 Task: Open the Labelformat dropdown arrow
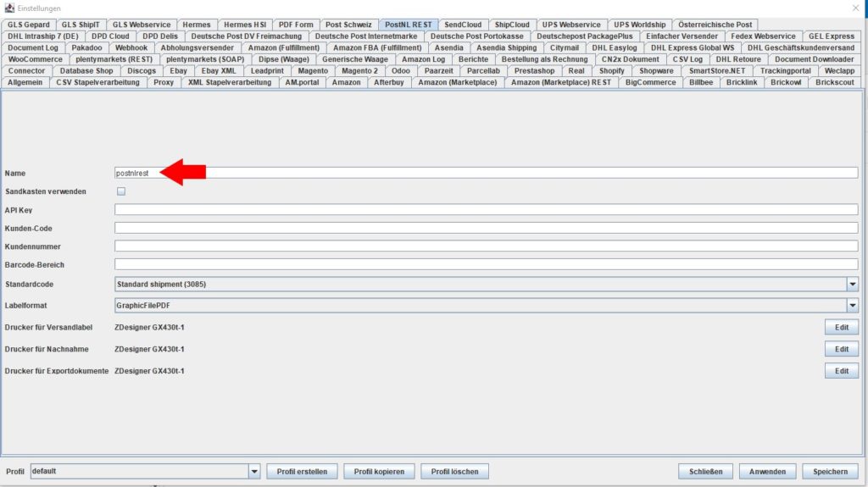(852, 305)
